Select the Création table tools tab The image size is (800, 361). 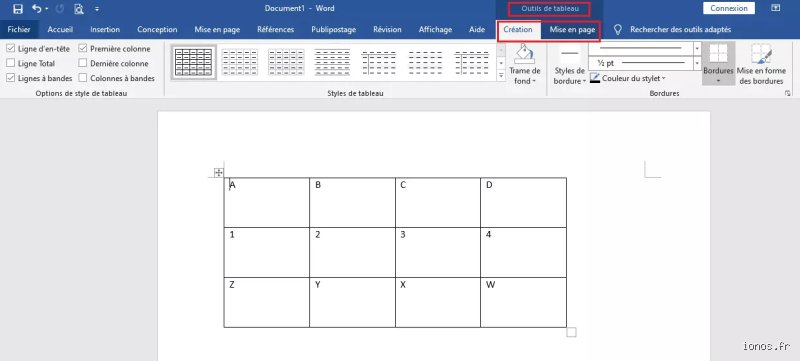[518, 30]
